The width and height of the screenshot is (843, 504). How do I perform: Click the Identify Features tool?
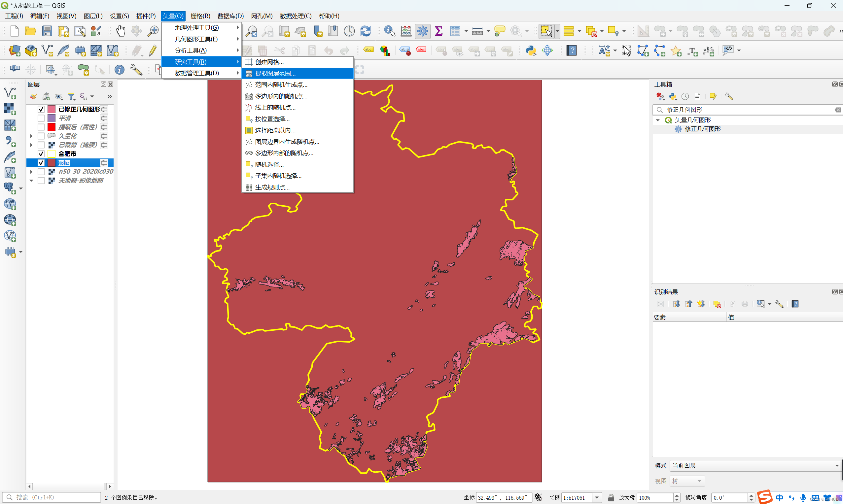389,31
